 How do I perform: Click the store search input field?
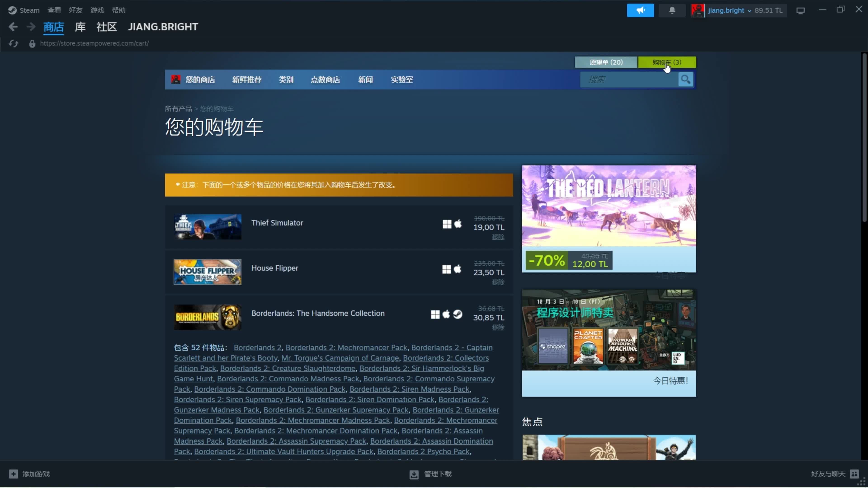click(x=629, y=80)
